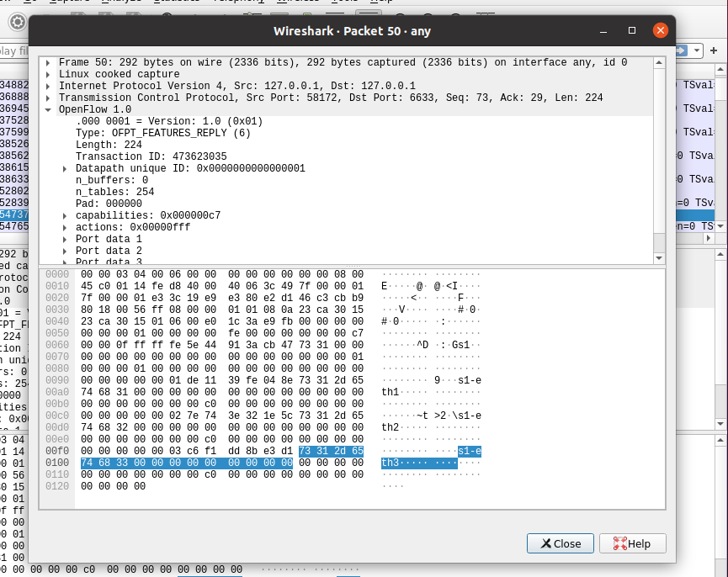The image size is (728, 577).
Task: Expand the Port data 1 entry
Action: [x=65, y=240]
